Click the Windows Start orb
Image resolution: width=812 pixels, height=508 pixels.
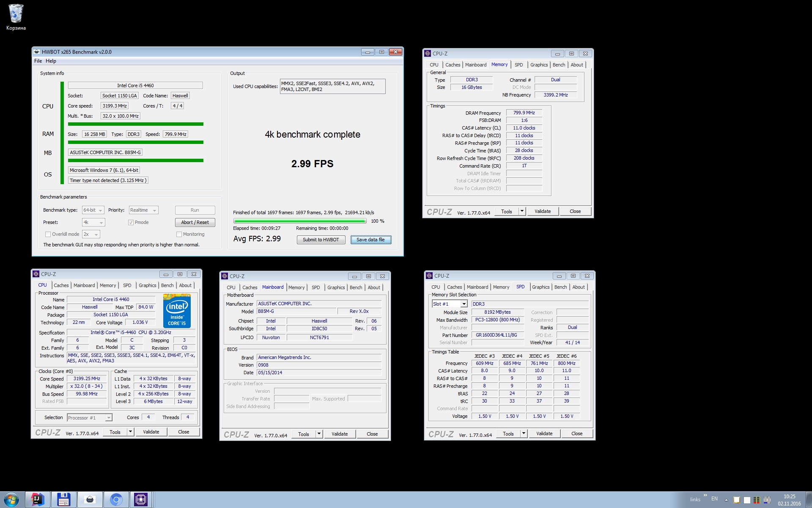[x=11, y=500]
